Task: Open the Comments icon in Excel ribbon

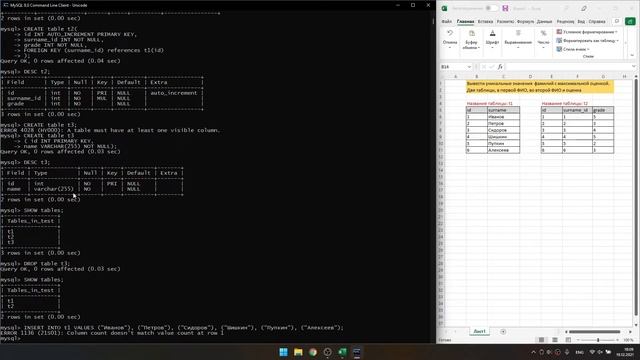Action: pos(617,21)
